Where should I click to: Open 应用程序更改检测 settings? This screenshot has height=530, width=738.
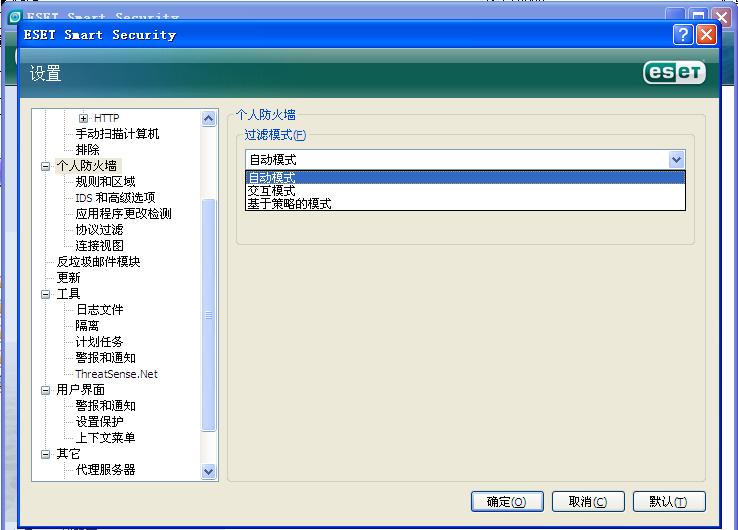[x=123, y=214]
